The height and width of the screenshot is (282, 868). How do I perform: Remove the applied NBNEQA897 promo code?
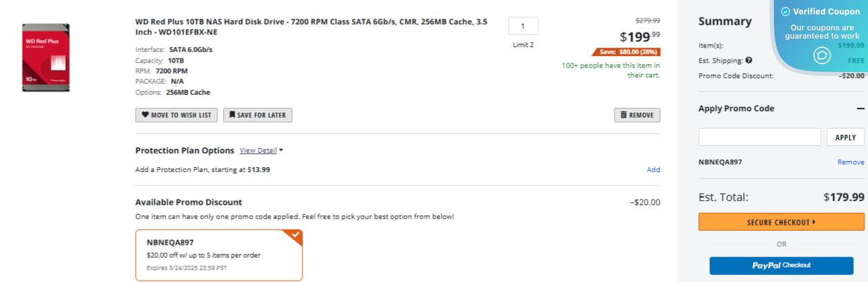pyautogui.click(x=851, y=162)
